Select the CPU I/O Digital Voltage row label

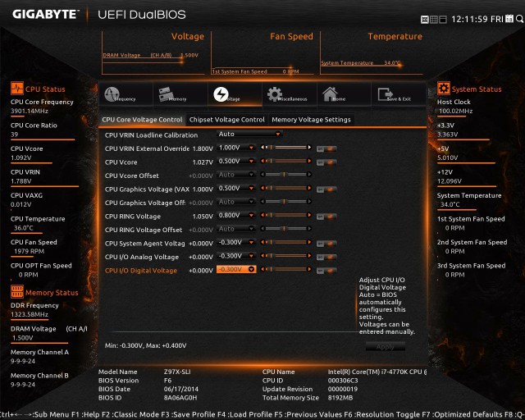[x=141, y=271]
